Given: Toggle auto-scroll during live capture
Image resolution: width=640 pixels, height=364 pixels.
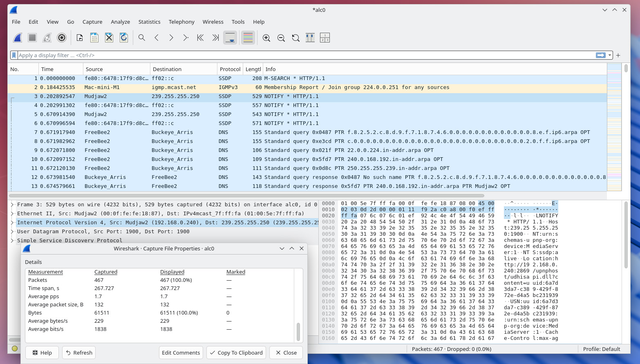Looking at the screenshot, I should 230,38.
